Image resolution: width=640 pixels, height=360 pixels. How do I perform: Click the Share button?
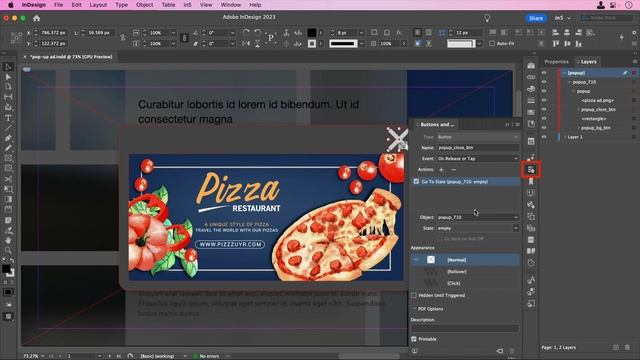click(536, 18)
